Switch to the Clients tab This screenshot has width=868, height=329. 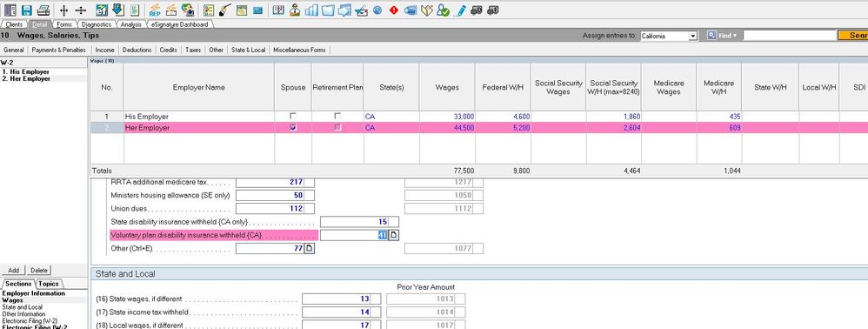[x=14, y=24]
